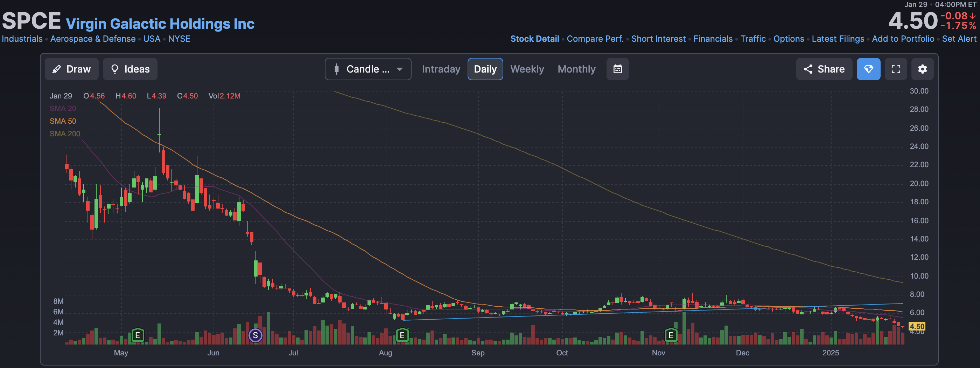This screenshot has width=980, height=368.
Task: Open the Aerospace & Defense industry link
Action: (93, 39)
